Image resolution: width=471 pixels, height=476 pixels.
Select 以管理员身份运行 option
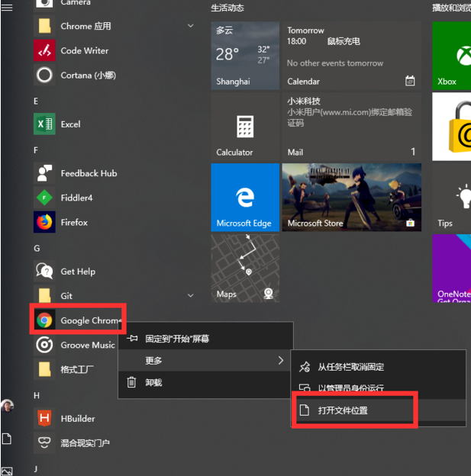[x=378, y=387]
